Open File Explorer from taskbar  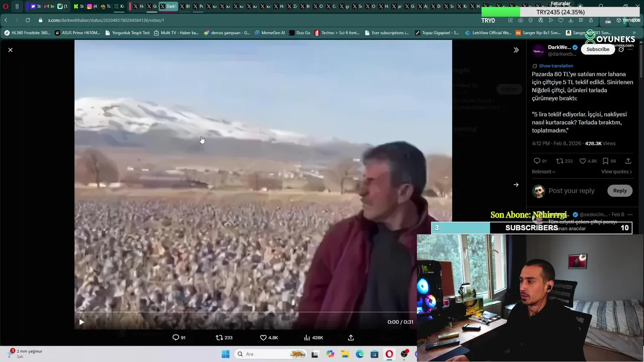(345, 354)
